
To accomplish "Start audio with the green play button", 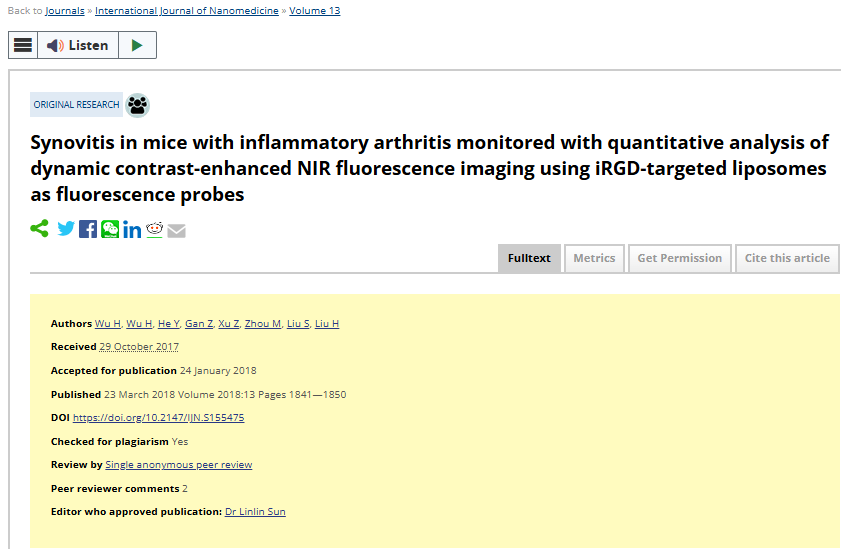I will (137, 45).
